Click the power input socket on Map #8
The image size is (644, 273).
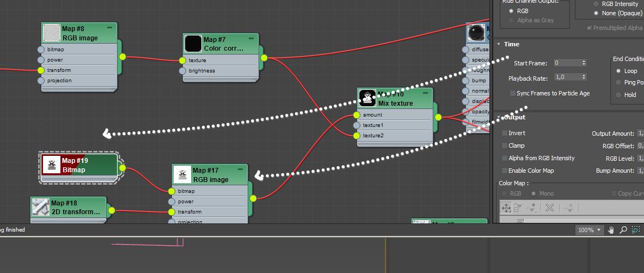pos(41,59)
